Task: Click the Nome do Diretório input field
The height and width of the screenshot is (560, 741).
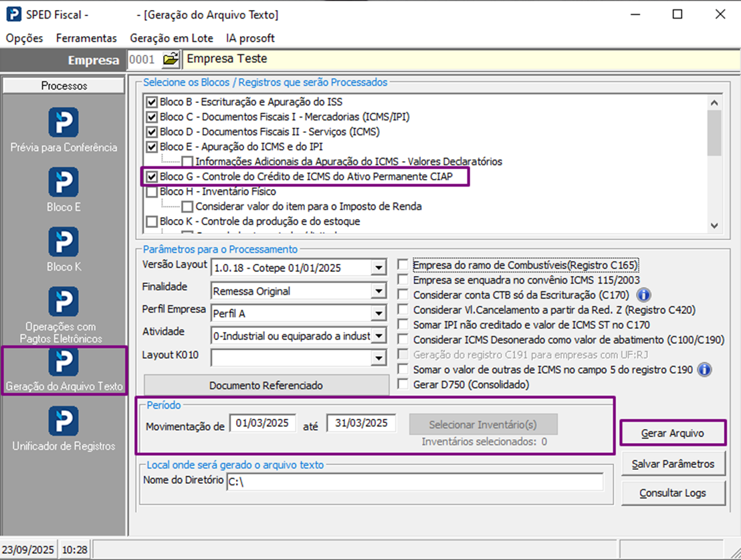Action: 414,481
